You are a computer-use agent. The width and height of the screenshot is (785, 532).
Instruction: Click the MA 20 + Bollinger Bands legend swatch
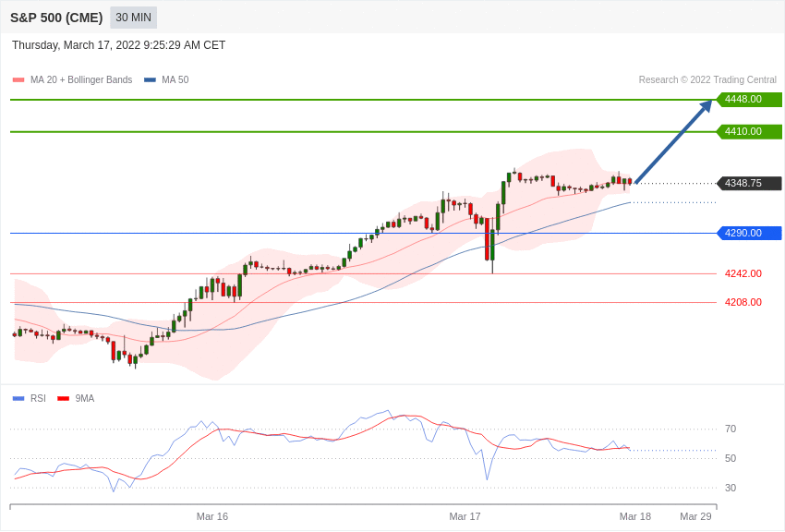pyautogui.click(x=18, y=79)
